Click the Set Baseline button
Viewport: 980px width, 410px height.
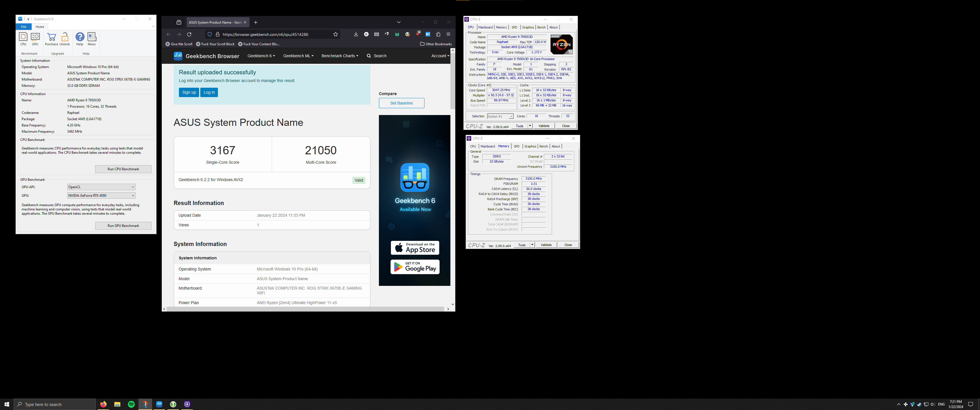point(401,103)
